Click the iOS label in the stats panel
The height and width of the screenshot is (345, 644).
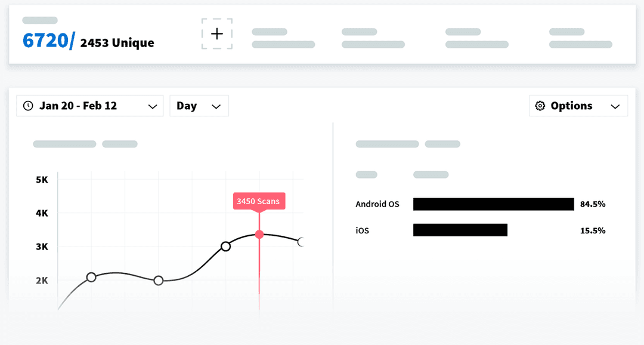click(361, 230)
